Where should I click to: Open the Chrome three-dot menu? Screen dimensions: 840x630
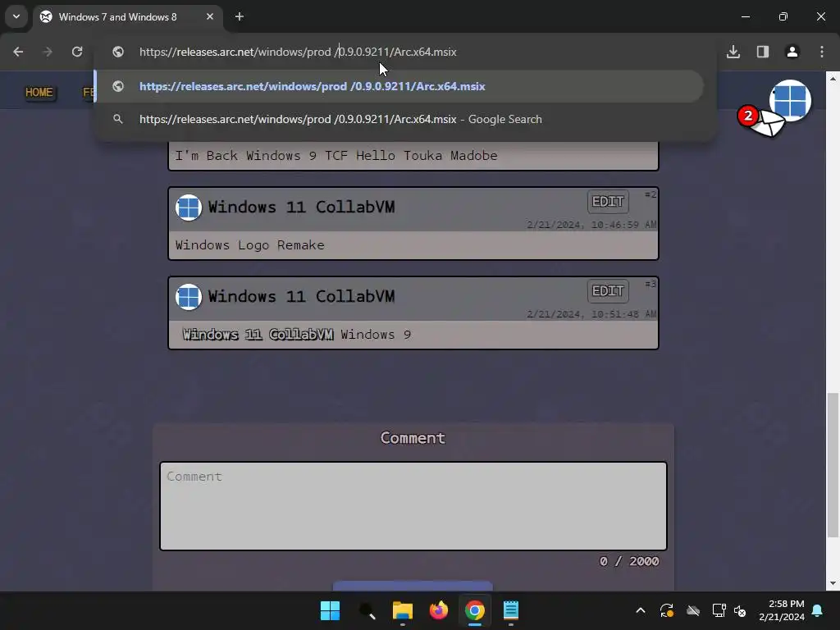coord(822,52)
